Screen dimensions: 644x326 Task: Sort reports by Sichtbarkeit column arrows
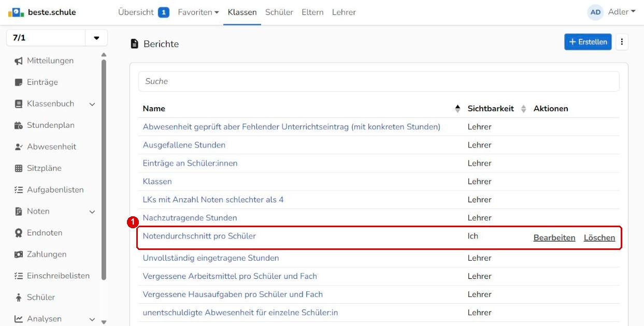coord(523,109)
